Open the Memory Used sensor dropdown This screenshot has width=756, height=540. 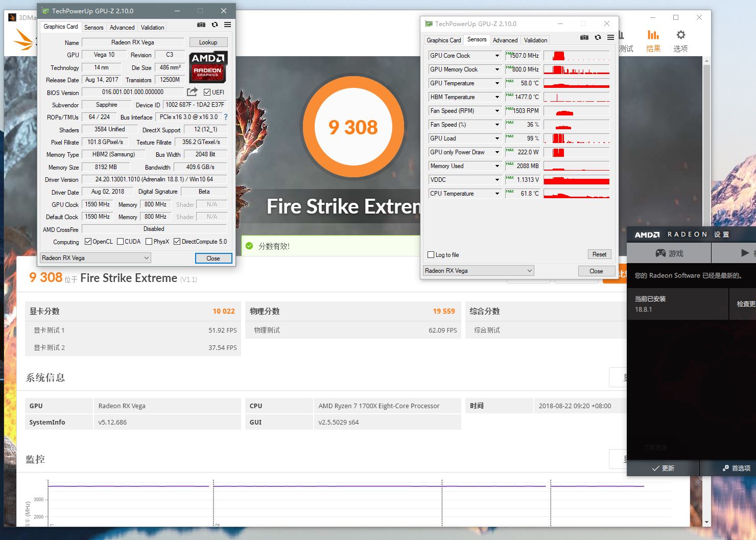[x=497, y=166]
